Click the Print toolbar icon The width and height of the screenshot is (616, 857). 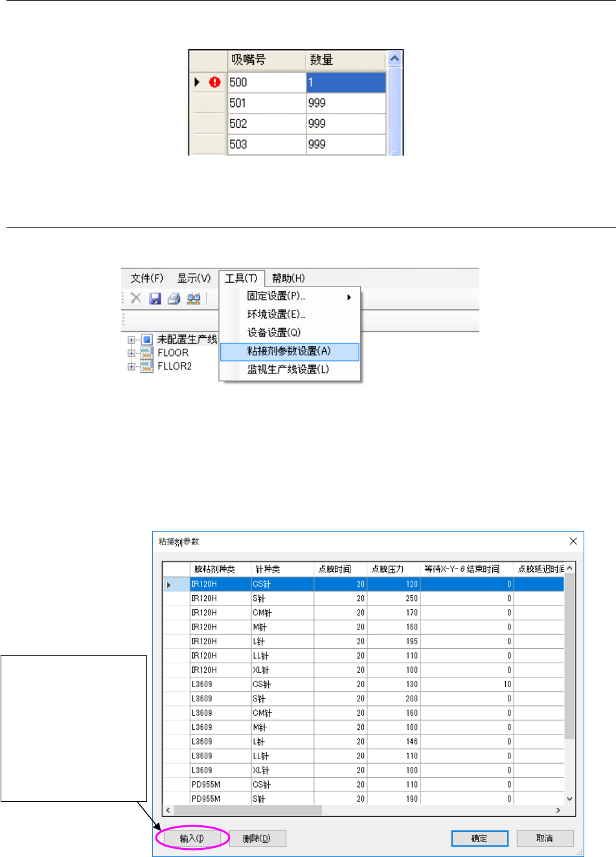174,298
